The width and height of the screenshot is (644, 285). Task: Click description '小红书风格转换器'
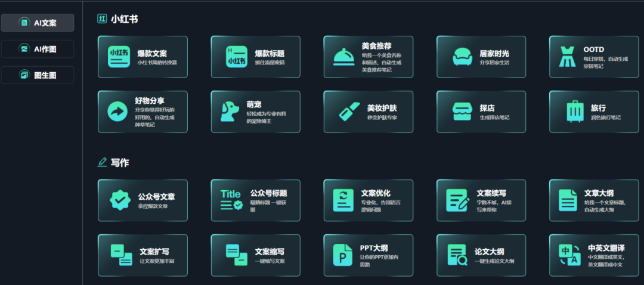pyautogui.click(x=157, y=63)
